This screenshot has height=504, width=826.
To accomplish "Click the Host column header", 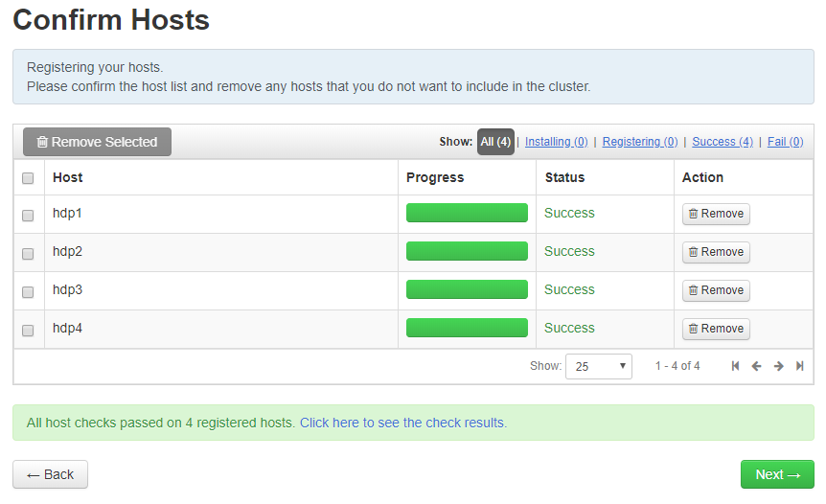I will pos(68,177).
